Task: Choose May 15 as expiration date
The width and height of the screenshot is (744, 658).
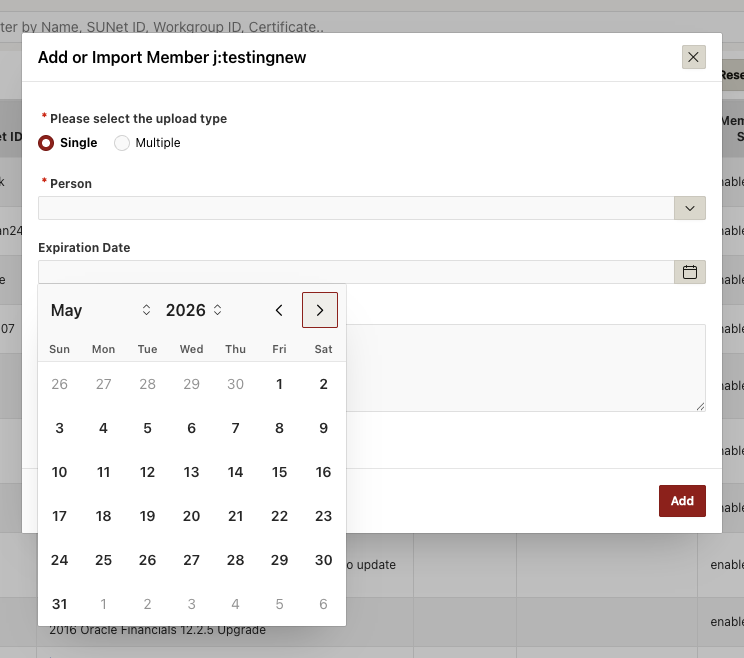Action: 279,472
